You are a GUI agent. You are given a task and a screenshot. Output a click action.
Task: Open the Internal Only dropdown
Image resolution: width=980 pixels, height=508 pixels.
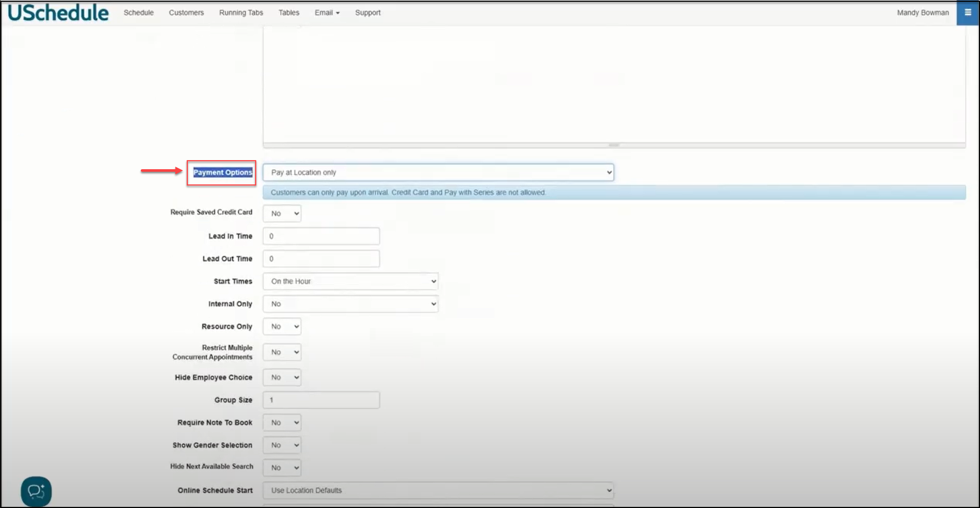click(x=350, y=304)
